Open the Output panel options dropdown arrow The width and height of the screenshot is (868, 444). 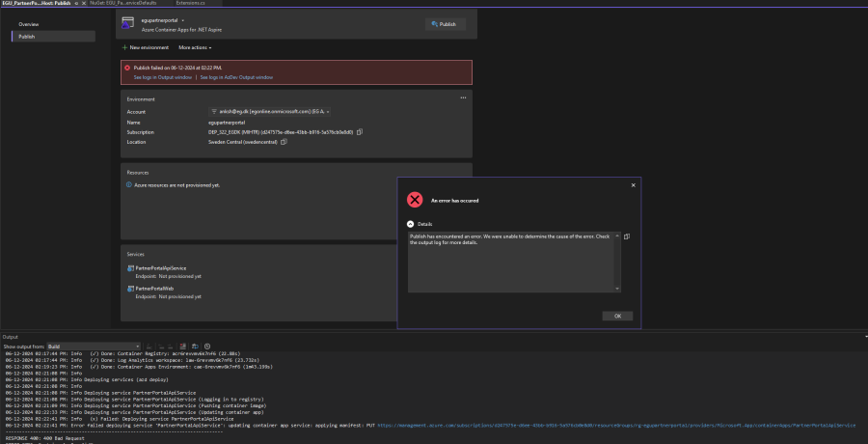pos(865,337)
